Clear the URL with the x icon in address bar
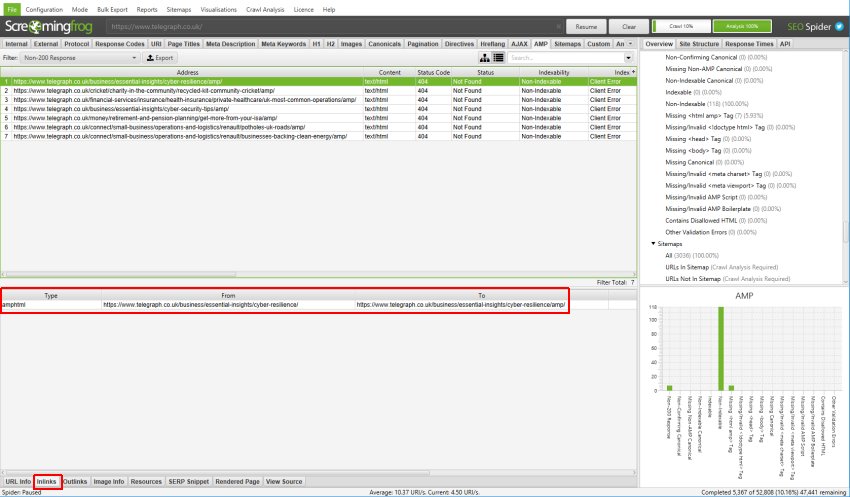850x497 pixels. coord(558,27)
